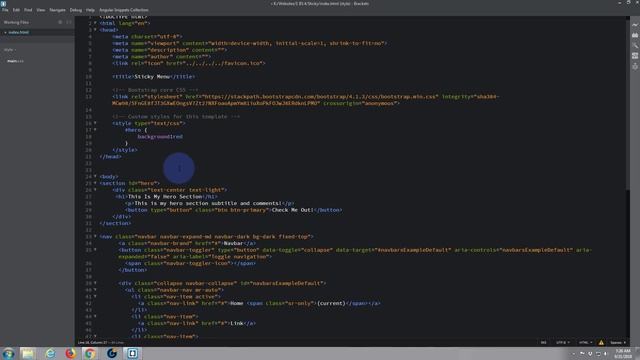Click the 'This Is My Hero Section' heading text
The width and height of the screenshot is (640, 360).
click(165, 197)
